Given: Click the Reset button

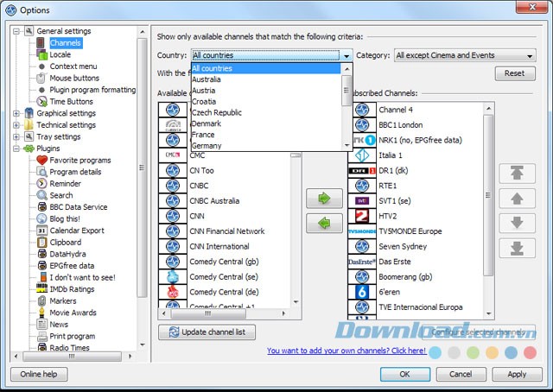Looking at the screenshot, I should 514,73.
